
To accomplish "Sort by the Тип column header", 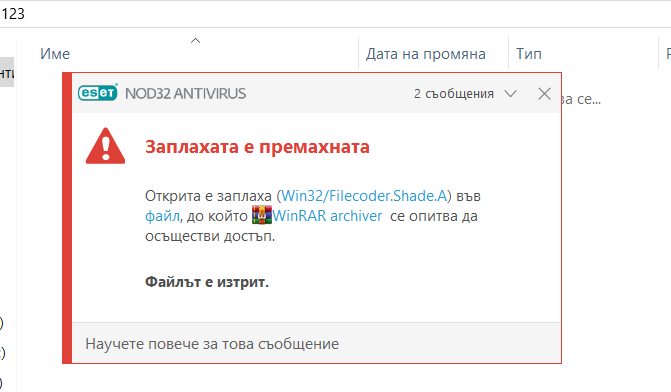I will tap(528, 54).
